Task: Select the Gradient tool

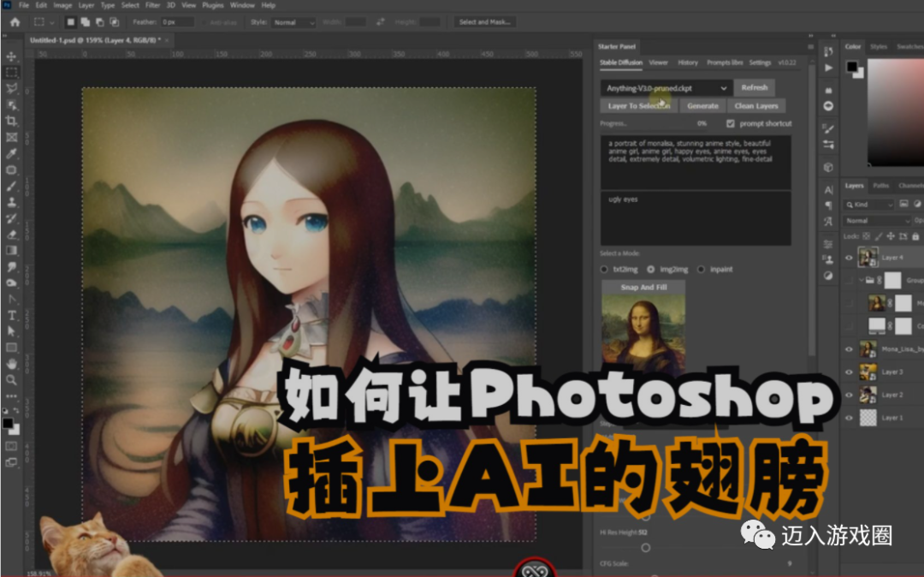Action: [x=11, y=251]
